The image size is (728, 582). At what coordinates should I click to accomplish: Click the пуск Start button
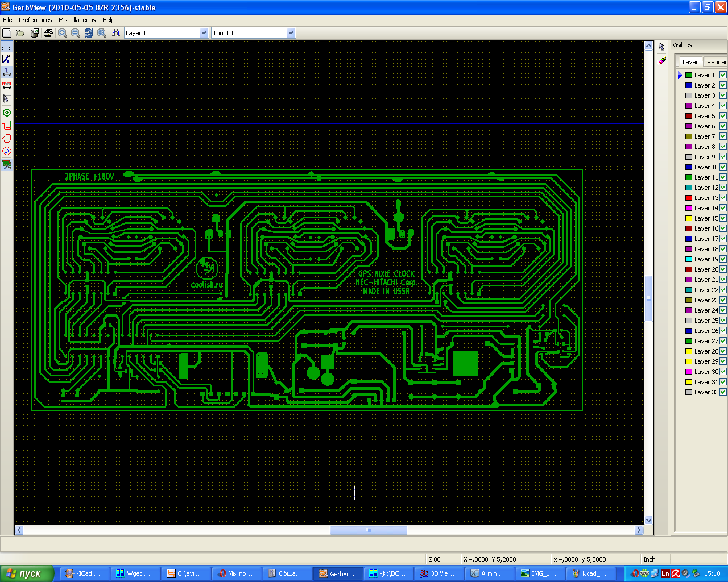27,573
